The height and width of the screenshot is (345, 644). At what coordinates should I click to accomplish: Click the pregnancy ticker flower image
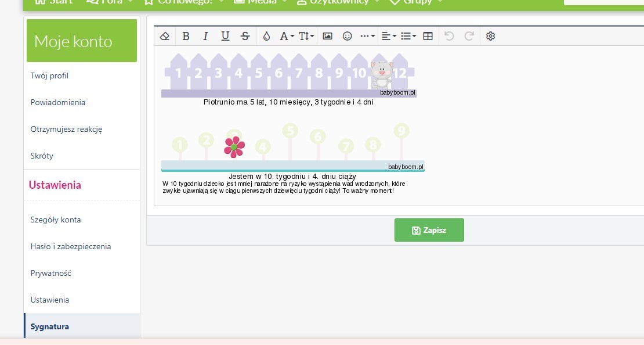tap(292, 149)
